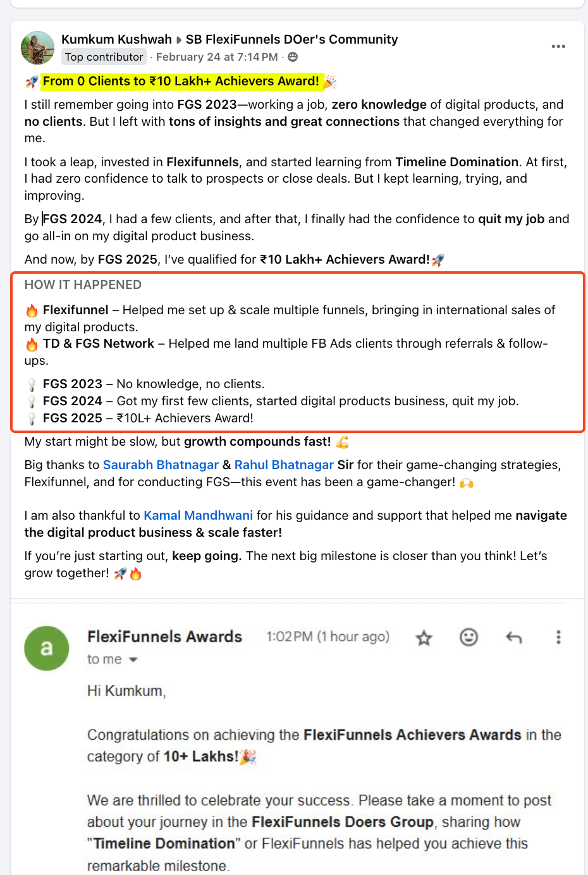Click the FlexiFunnels Awards sender name

click(164, 637)
